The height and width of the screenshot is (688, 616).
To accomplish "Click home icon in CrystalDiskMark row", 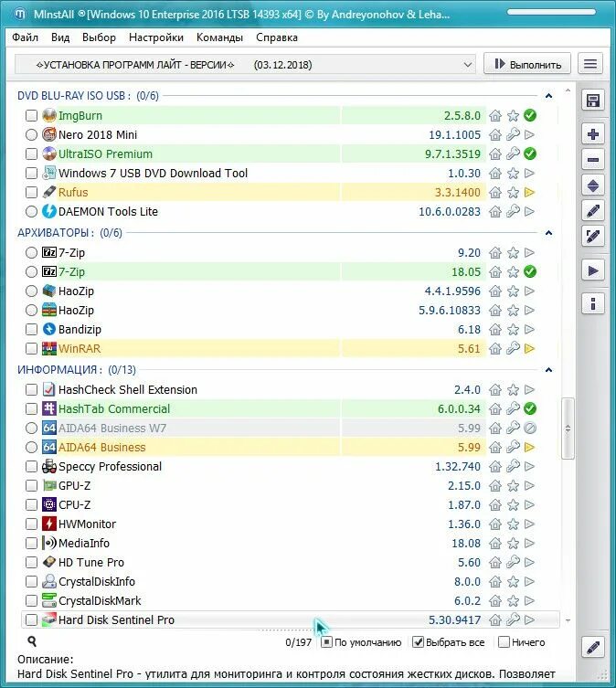I will point(495,600).
